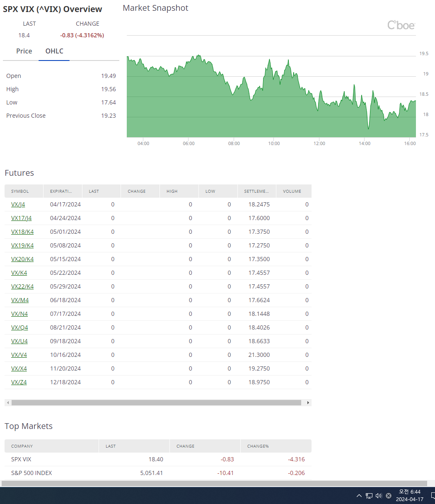This screenshot has width=435, height=504.
Task: Click the Low value 17.64
Action: 109,102
